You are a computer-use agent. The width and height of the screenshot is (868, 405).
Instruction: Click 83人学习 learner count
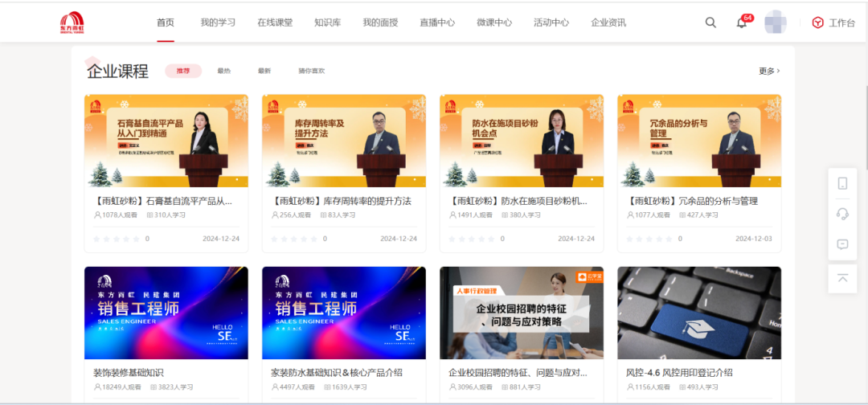pyautogui.click(x=338, y=215)
